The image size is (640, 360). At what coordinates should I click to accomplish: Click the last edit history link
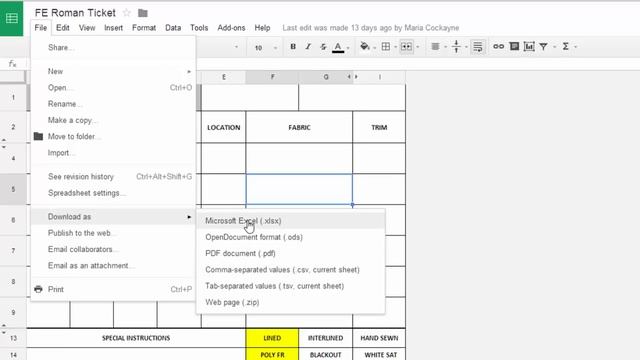[371, 28]
